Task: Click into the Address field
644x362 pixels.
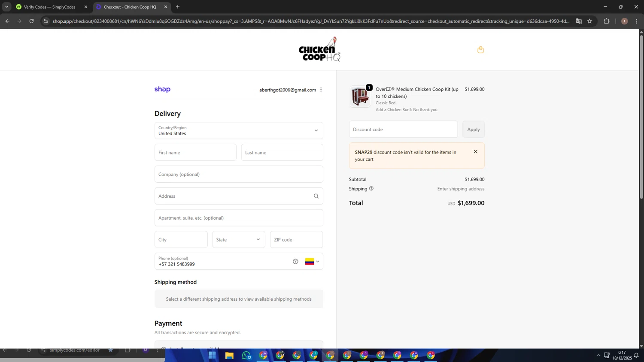Action: click(x=239, y=196)
